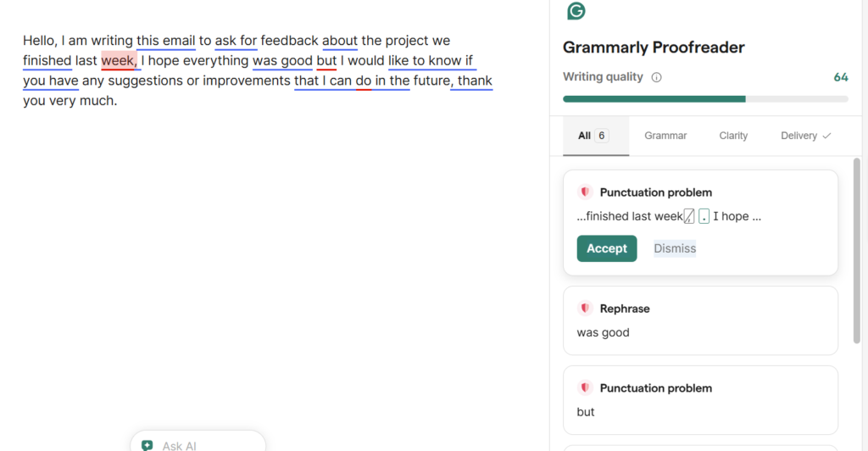Screen dimensions: 868x451
Task: Open the Grammar tab
Action: click(665, 136)
